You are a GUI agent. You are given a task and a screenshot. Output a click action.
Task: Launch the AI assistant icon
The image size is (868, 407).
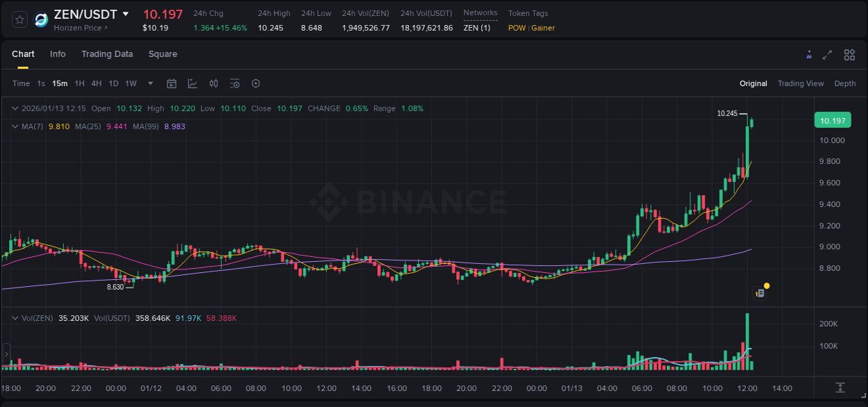click(808, 54)
